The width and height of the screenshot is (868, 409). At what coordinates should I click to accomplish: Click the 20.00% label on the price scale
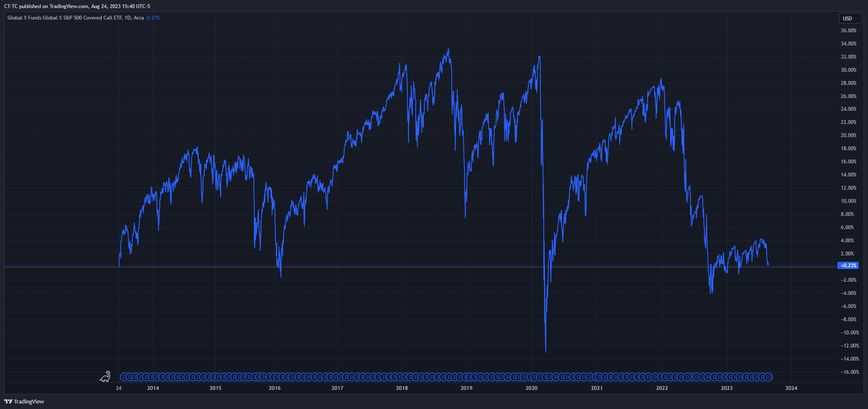(x=849, y=135)
